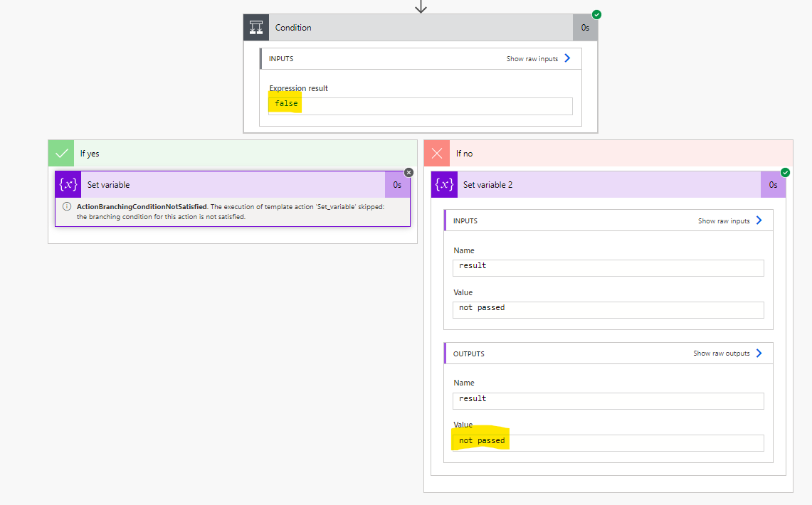Collapse the Set variable 2 action header

coord(605,184)
